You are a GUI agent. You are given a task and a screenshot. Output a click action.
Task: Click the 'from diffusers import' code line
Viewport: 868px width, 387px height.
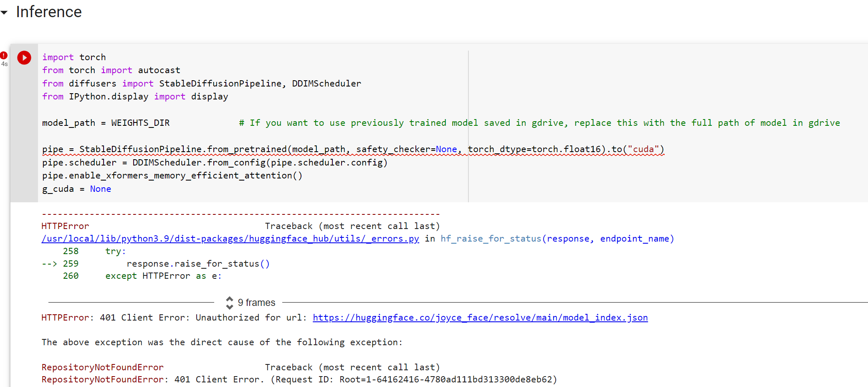pyautogui.click(x=202, y=84)
